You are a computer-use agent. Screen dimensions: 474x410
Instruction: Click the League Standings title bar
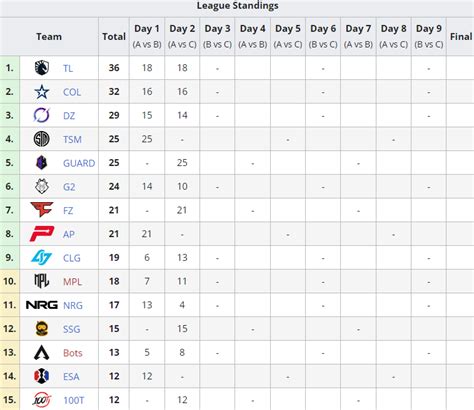(237, 7)
